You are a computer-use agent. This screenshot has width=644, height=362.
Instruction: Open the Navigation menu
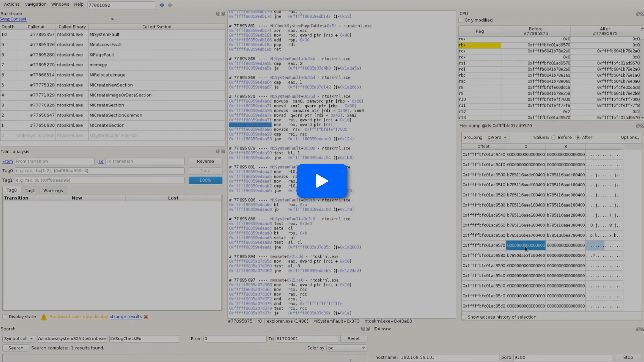(x=35, y=4)
